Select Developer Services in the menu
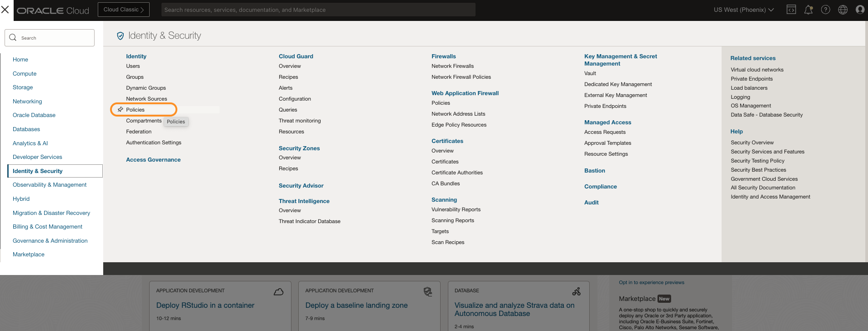The width and height of the screenshot is (868, 331). click(37, 157)
